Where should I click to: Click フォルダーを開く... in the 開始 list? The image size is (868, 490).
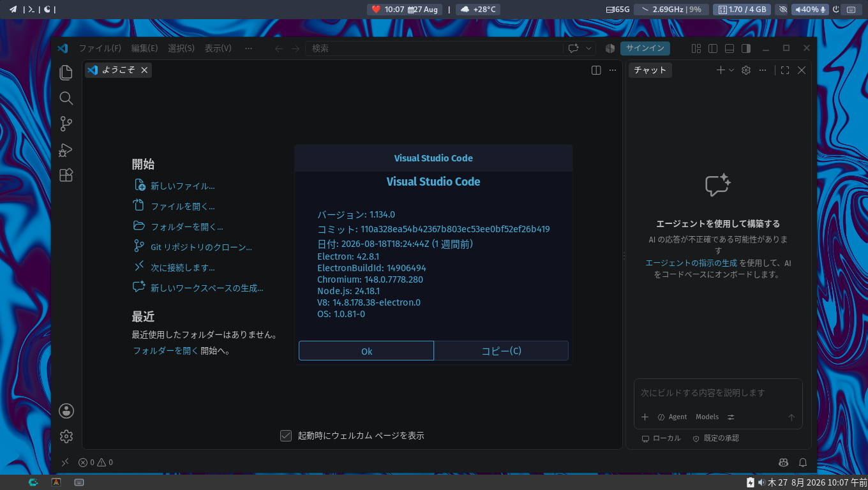pyautogui.click(x=187, y=227)
